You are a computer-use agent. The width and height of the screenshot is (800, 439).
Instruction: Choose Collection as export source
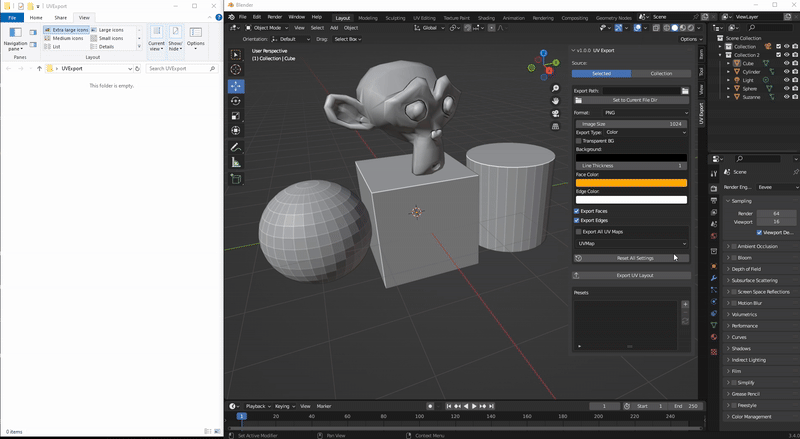click(661, 74)
